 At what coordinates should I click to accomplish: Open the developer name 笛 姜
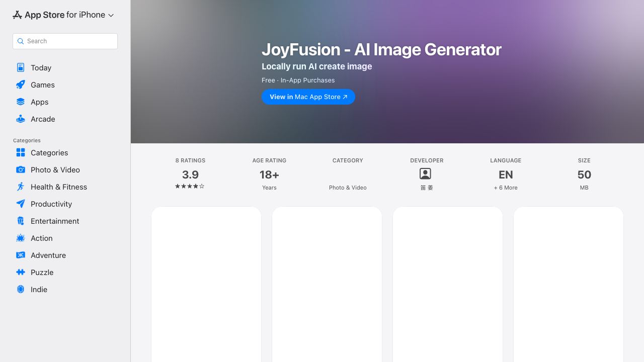point(427,188)
